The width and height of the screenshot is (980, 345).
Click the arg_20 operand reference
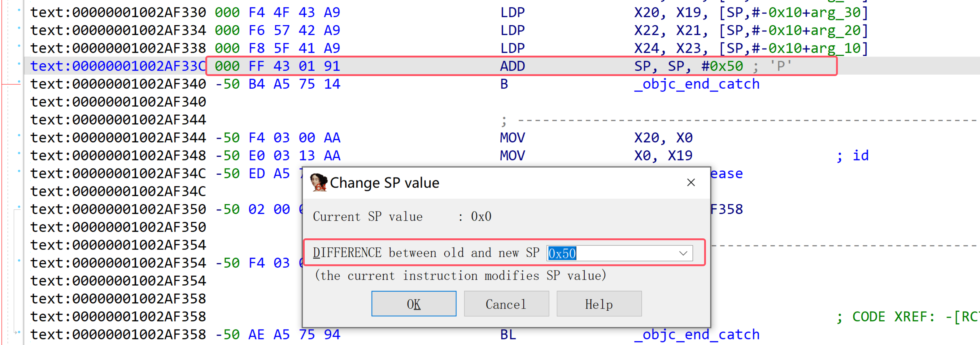click(835, 30)
